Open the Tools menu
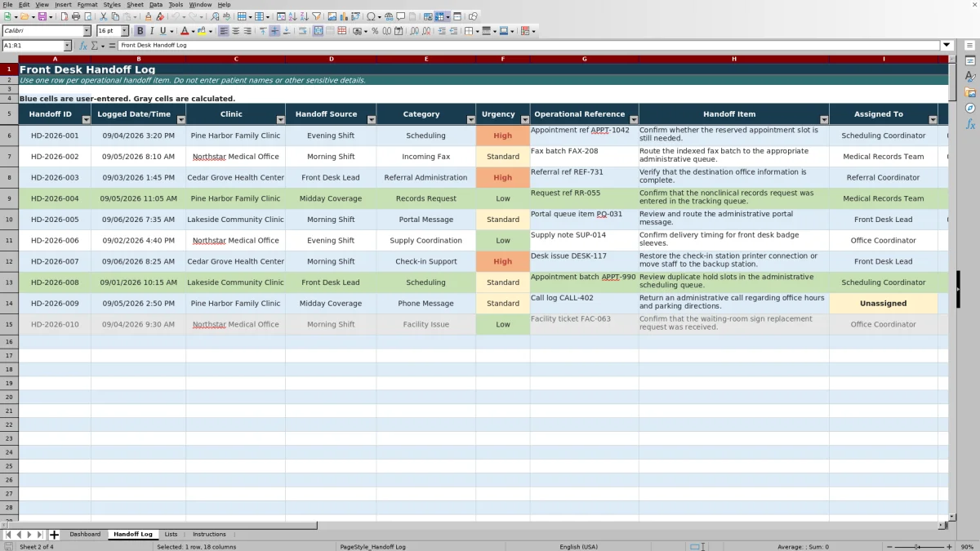Screen dimensions: 980x551 pyautogui.click(x=176, y=5)
